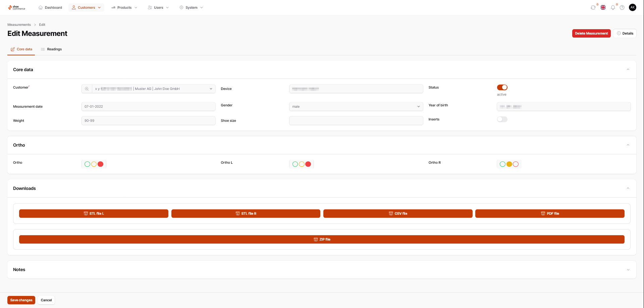Viewport: 644px width, 308px height.
Task: Click the shoe commerce logo
Action: [x=17, y=7]
